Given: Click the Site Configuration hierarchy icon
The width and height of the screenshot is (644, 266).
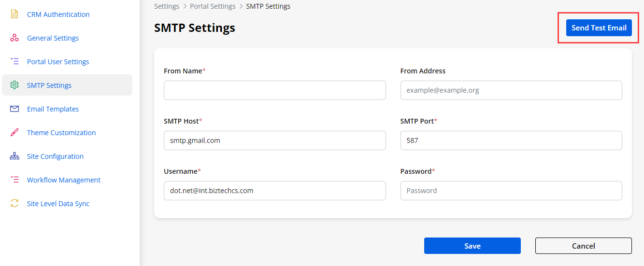Looking at the screenshot, I should pyautogui.click(x=14, y=156).
